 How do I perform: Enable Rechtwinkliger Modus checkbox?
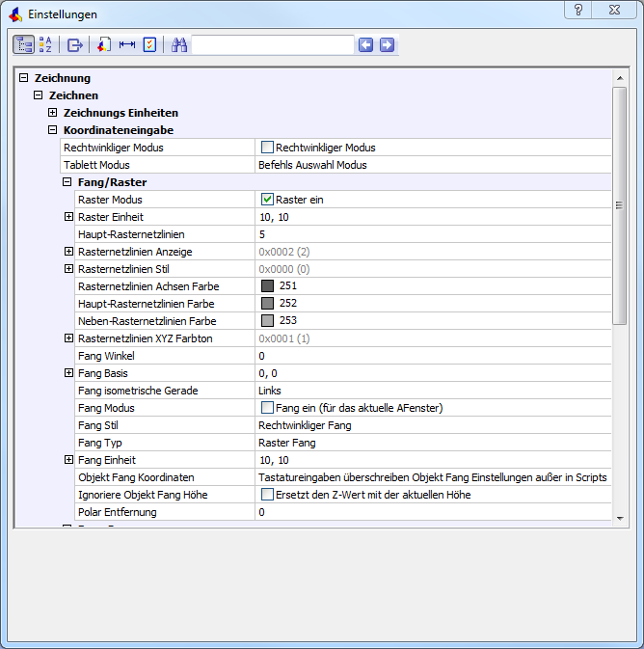267,148
